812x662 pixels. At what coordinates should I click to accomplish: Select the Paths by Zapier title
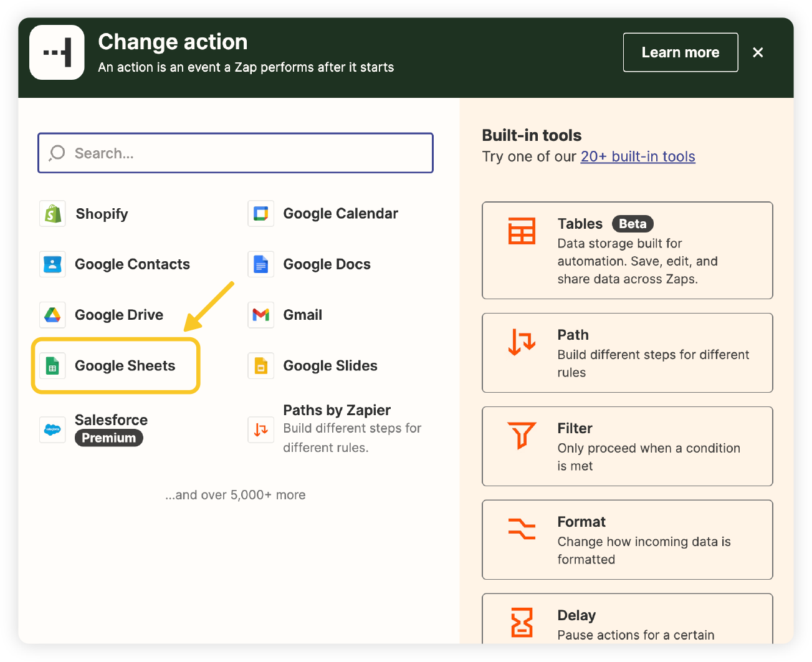coord(337,410)
